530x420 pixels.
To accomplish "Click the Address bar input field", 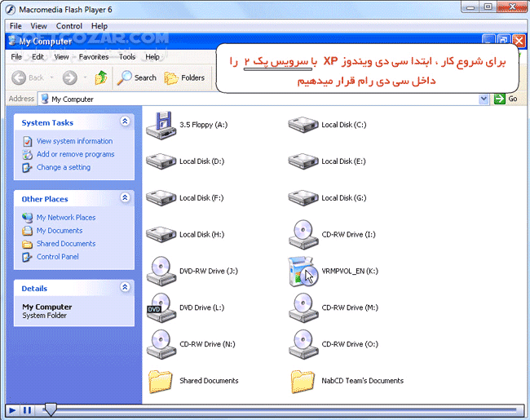I will click(x=263, y=99).
